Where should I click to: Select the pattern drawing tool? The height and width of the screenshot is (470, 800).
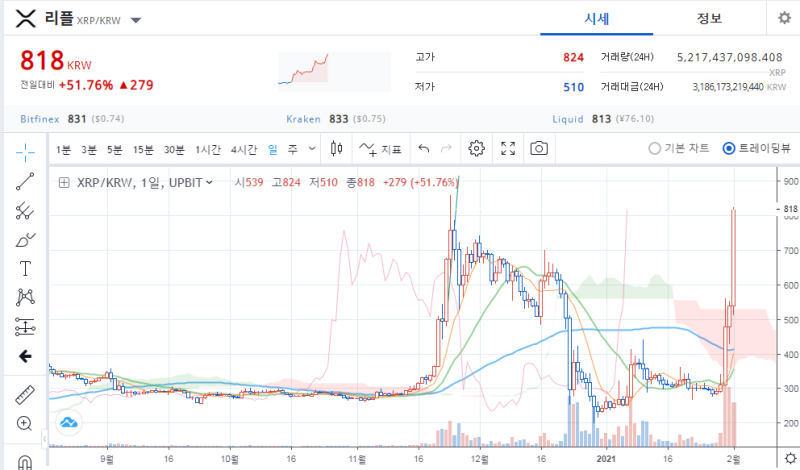[25, 297]
